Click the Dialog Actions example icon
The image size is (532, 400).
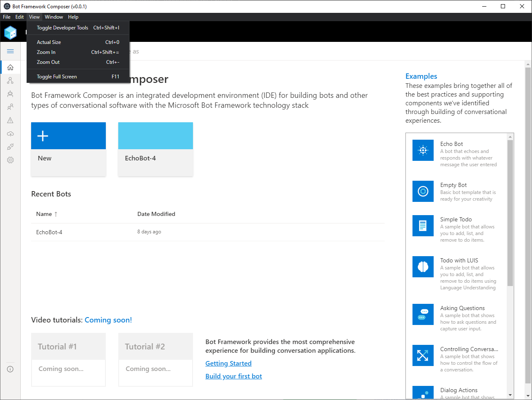pos(423,393)
